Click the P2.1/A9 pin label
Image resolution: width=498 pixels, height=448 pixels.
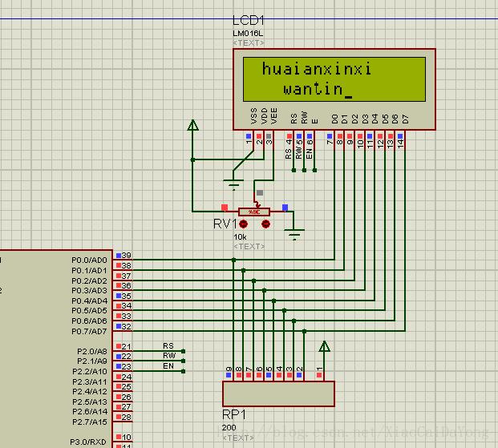pyautogui.click(x=92, y=361)
